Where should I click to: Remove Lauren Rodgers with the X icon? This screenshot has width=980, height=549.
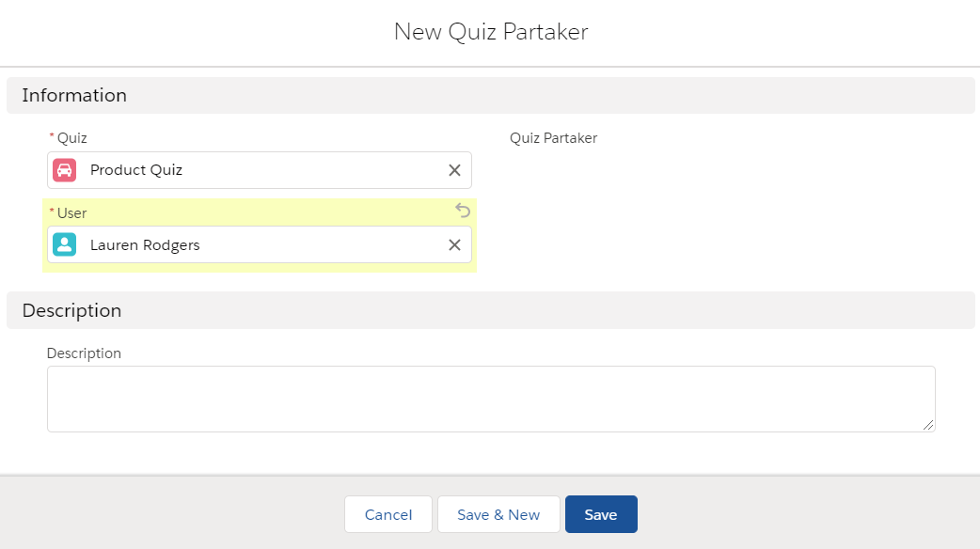coord(454,244)
